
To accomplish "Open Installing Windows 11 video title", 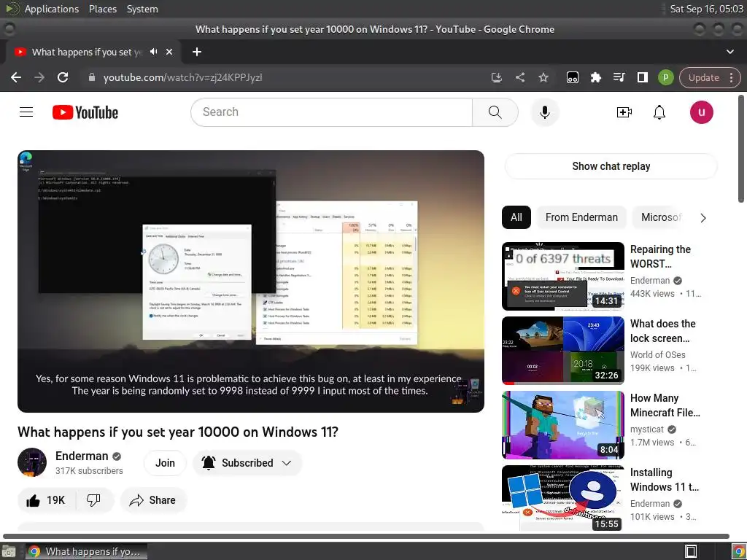I will click(x=665, y=480).
